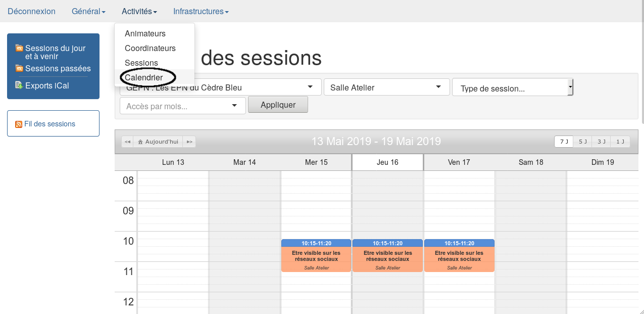Switch calendar to 7-day view
This screenshot has height=314, width=644.
tap(564, 142)
